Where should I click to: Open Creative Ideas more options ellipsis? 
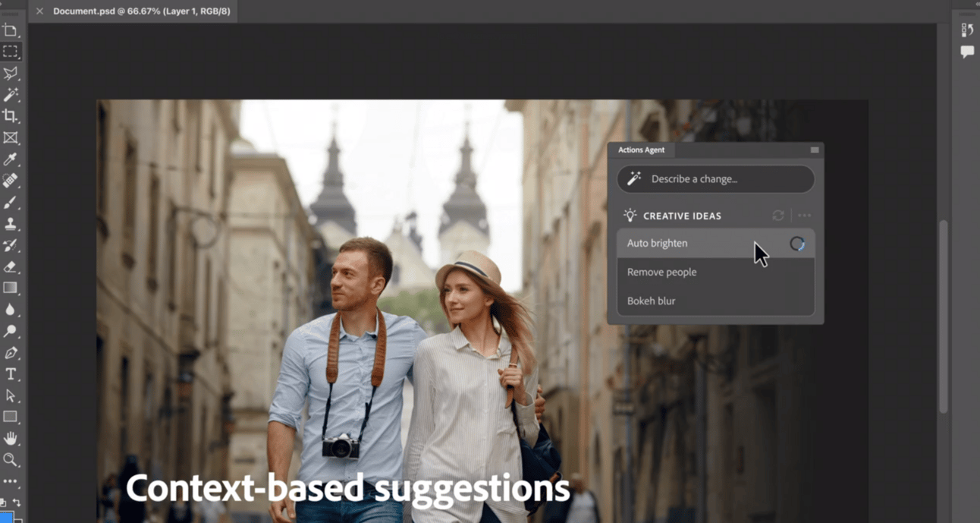tap(804, 216)
